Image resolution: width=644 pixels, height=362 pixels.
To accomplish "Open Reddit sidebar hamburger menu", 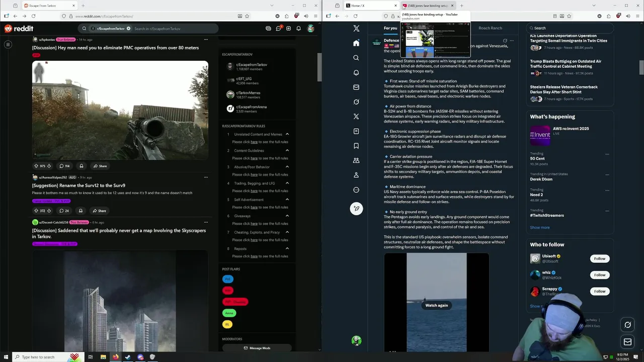I will [8, 45].
